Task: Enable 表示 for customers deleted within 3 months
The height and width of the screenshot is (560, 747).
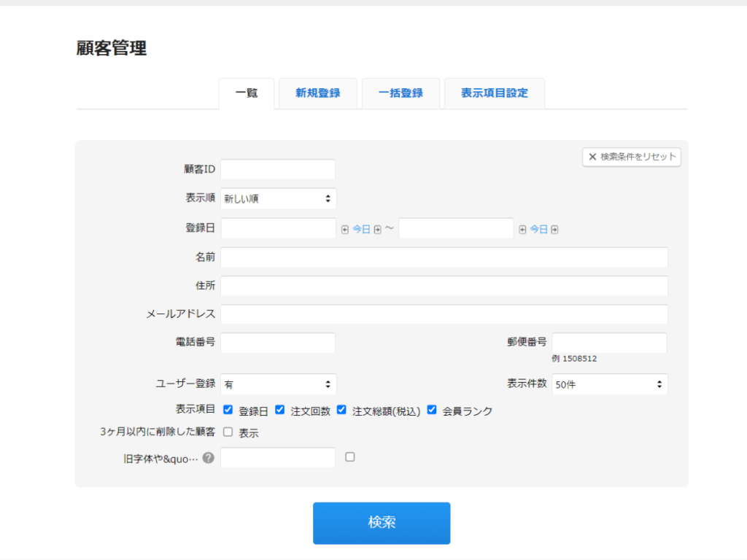Action: 228,432
